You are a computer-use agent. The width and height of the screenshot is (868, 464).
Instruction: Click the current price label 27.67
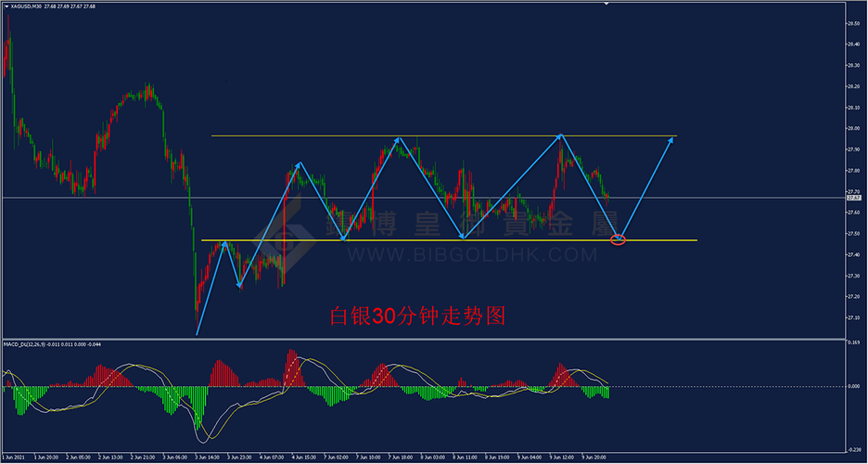click(x=853, y=198)
